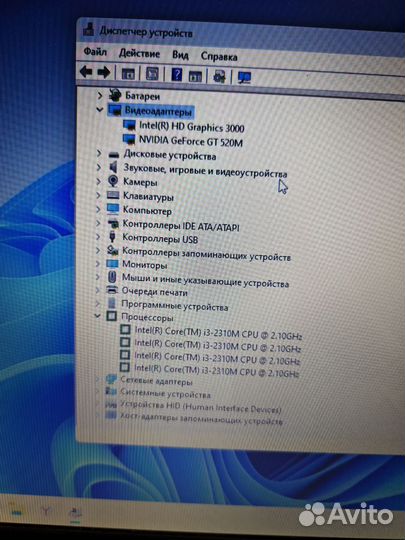
Task: Expand the Компьютер node
Action: (x=98, y=209)
